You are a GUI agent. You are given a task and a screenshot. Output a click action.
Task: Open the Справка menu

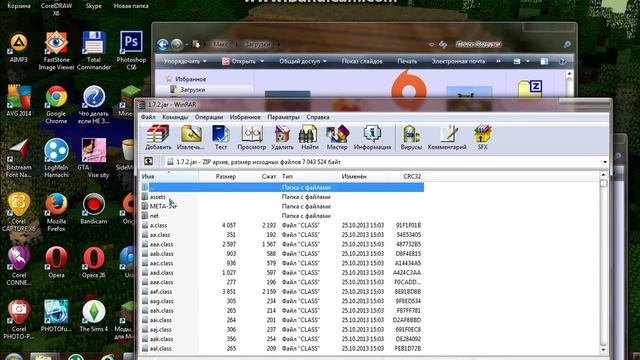pyautogui.click(x=318, y=117)
